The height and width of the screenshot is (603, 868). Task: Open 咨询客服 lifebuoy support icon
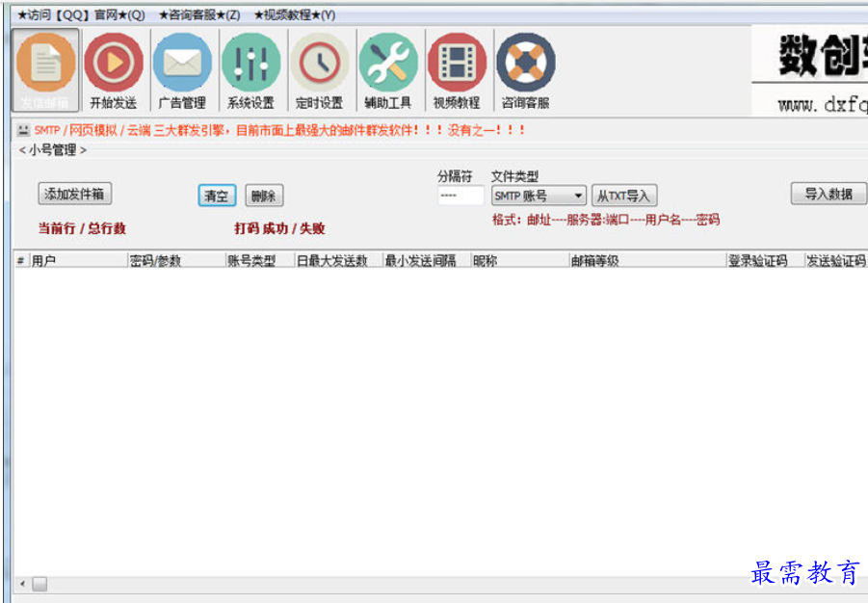[525, 70]
